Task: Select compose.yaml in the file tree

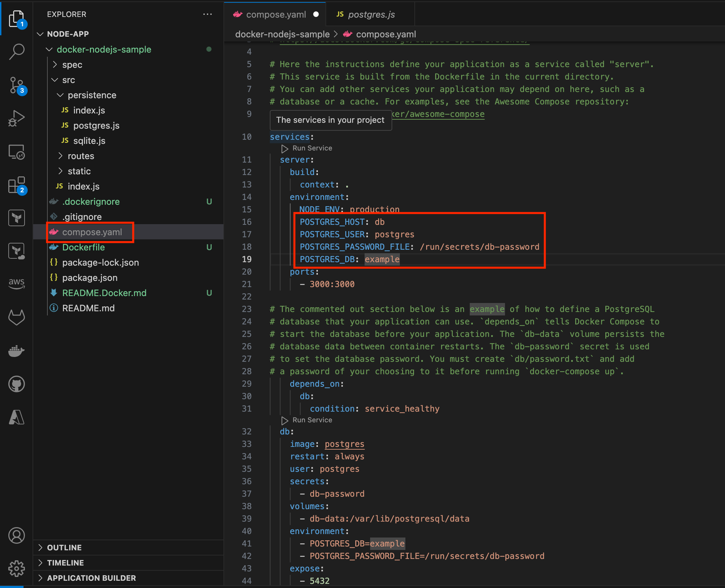Action: pos(92,232)
